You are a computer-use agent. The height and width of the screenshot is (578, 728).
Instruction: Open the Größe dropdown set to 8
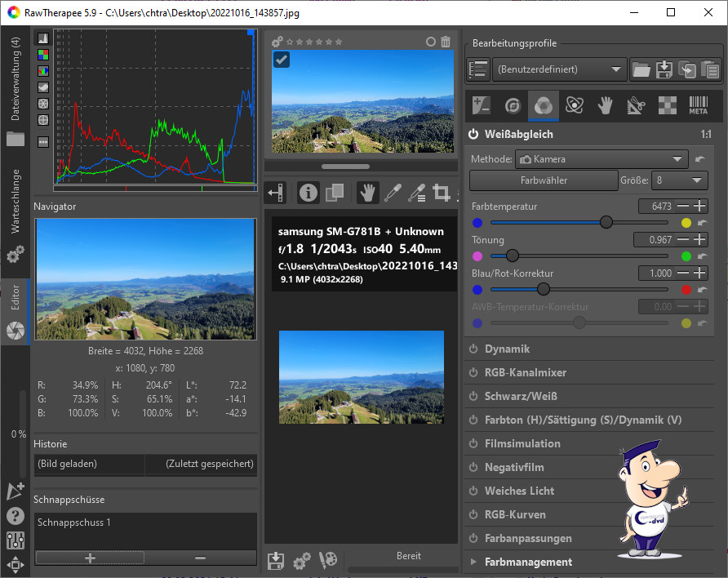click(x=679, y=180)
